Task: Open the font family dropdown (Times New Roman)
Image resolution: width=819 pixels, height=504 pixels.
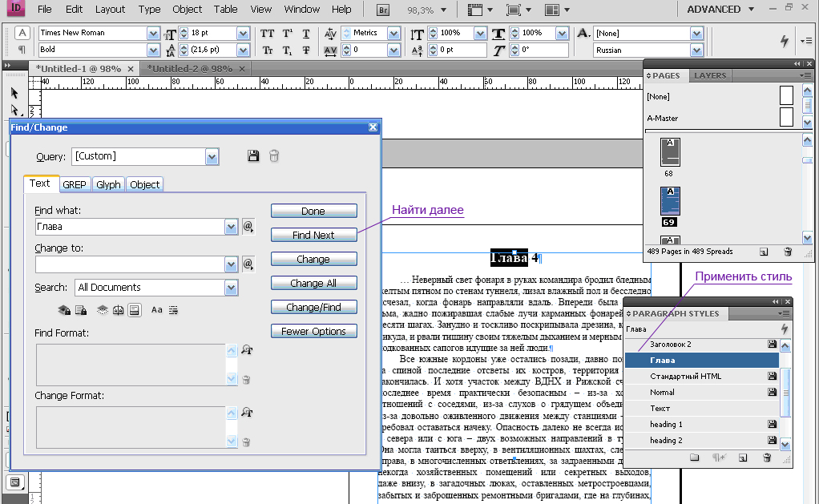Action: pyautogui.click(x=153, y=34)
